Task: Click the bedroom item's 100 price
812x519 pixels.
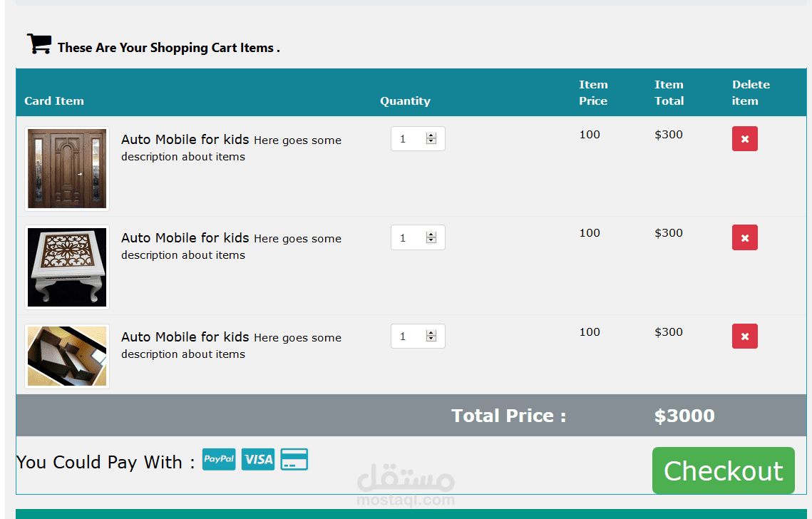Action: click(590, 332)
